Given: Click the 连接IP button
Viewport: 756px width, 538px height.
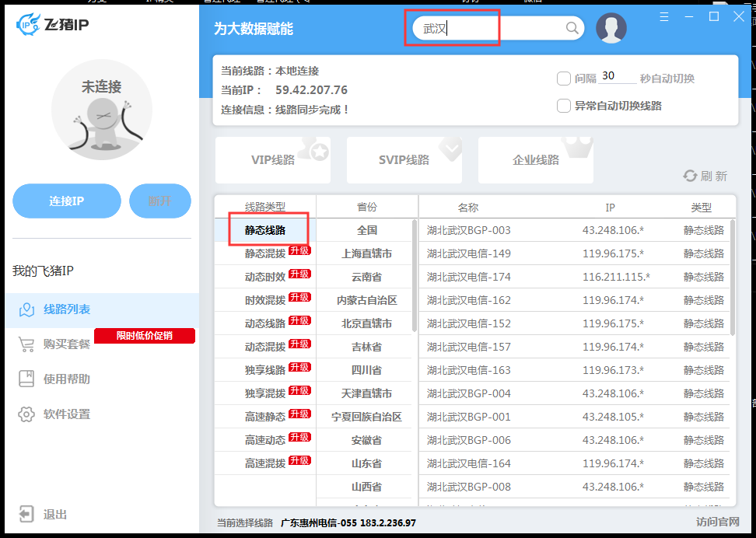Looking at the screenshot, I should coord(66,201).
